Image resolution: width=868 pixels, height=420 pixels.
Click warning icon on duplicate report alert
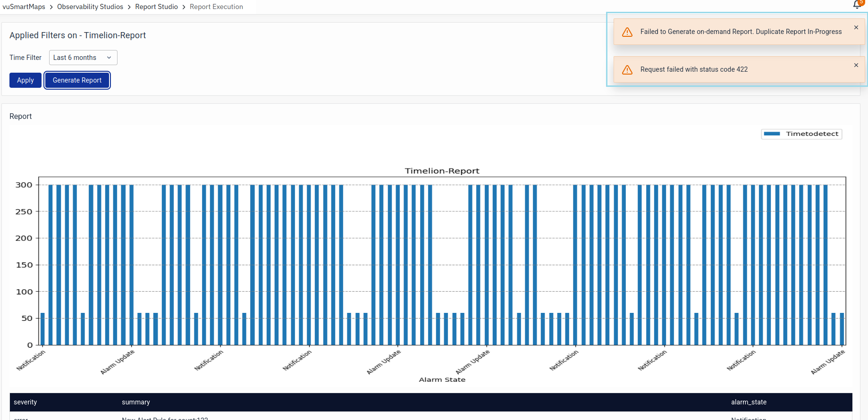[x=627, y=32]
